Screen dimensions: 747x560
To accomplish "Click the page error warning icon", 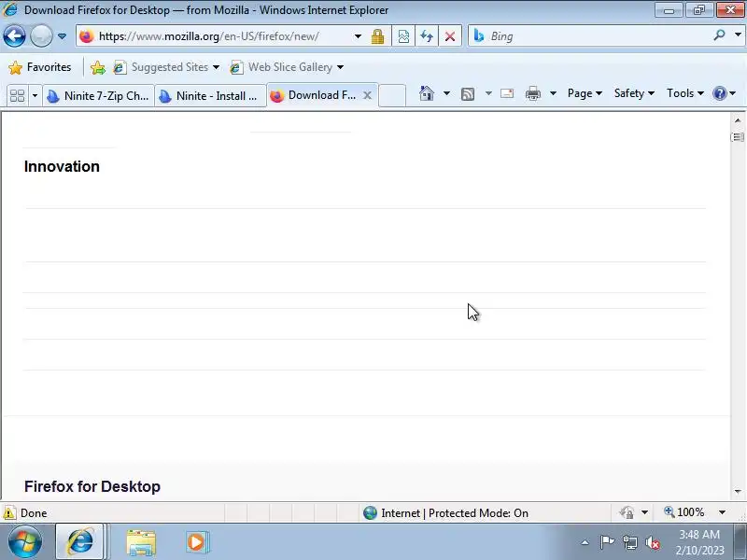I will pyautogui.click(x=9, y=512).
